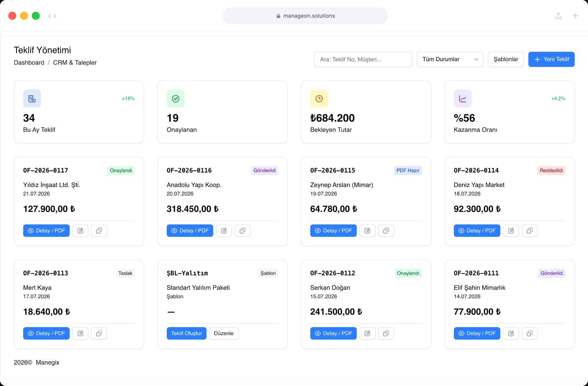Open CRM & Talepler breadcrumb
The height and width of the screenshot is (386, 588).
click(x=75, y=63)
